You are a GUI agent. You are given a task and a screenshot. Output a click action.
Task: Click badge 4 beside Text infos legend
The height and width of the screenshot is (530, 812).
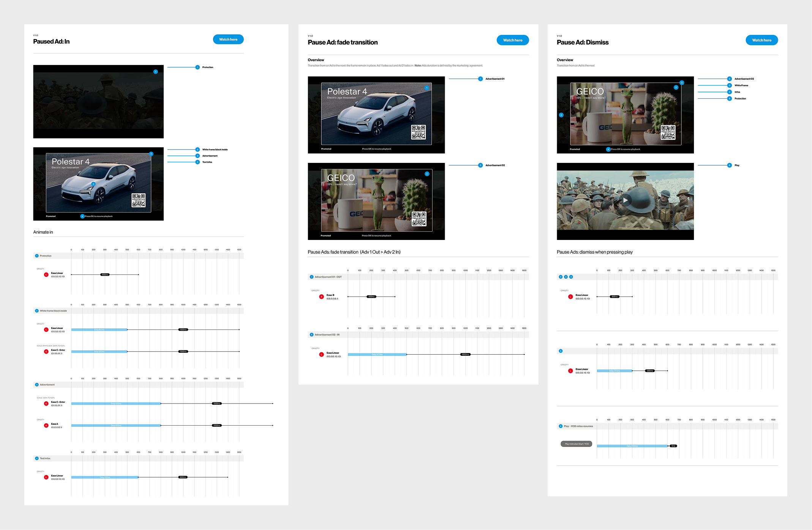coord(197,162)
